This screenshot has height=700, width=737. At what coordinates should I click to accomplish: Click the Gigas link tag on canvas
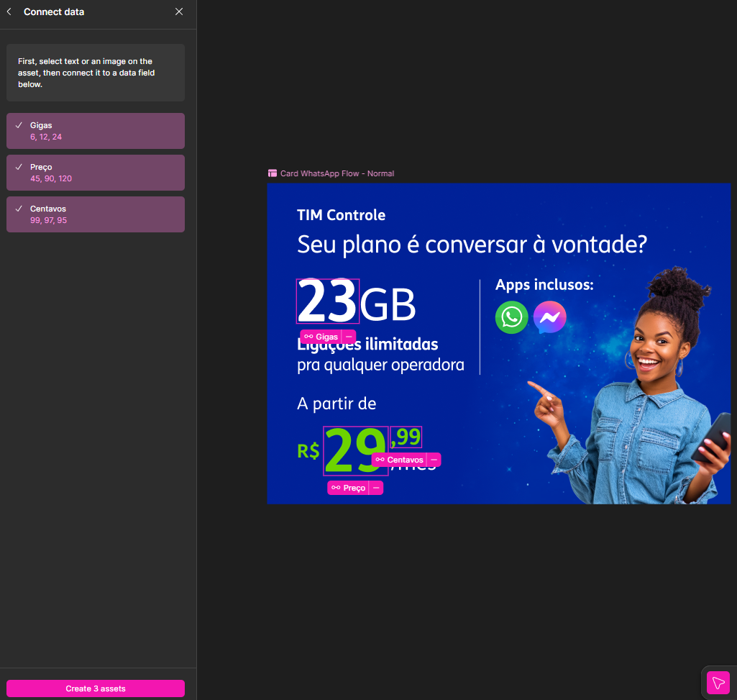[321, 337]
